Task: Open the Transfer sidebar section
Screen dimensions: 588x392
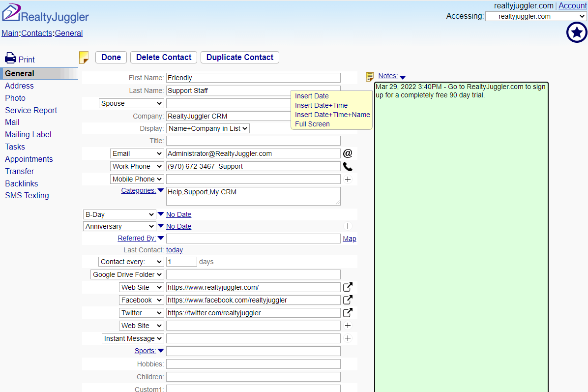Action: tap(20, 172)
